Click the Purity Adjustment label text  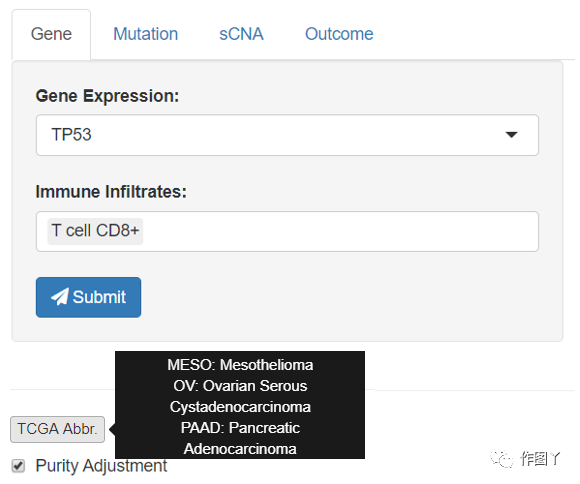click(101, 466)
